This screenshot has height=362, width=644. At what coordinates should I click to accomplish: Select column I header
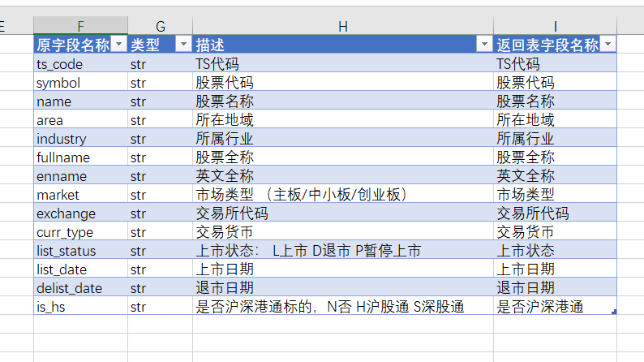coord(555,26)
